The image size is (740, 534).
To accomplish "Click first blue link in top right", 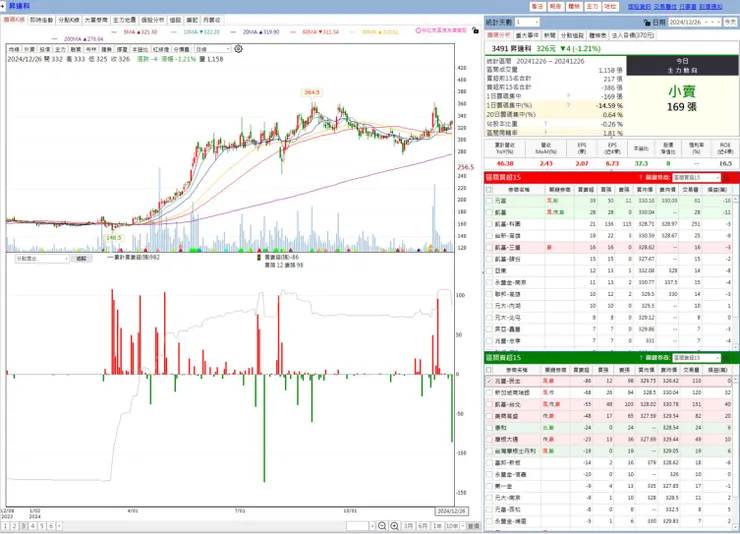I will (x=639, y=7).
